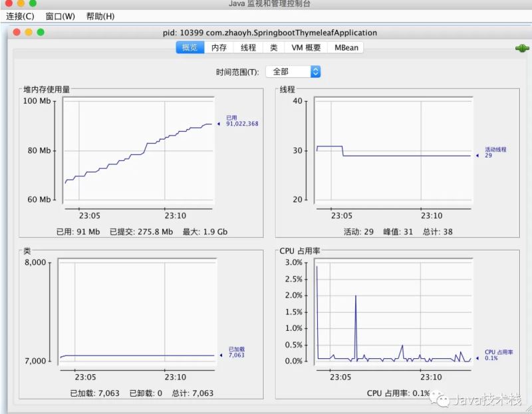Select the 概览 tab
This screenshot has height=414, width=532.
tap(190, 48)
